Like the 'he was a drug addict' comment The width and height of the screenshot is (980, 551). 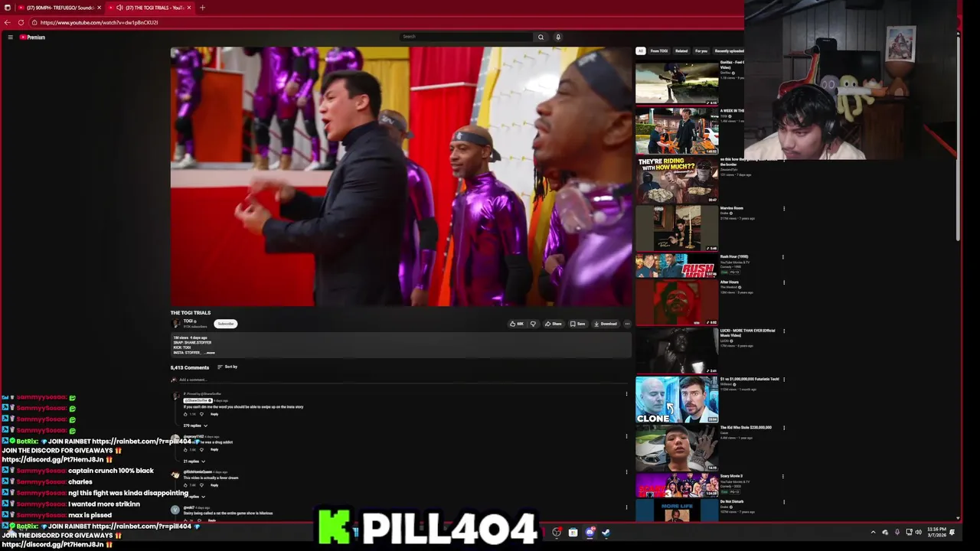click(x=185, y=449)
